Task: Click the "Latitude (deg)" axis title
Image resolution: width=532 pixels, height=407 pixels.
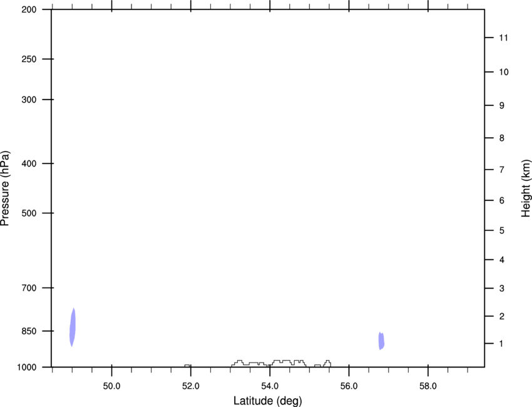Action: click(x=268, y=401)
